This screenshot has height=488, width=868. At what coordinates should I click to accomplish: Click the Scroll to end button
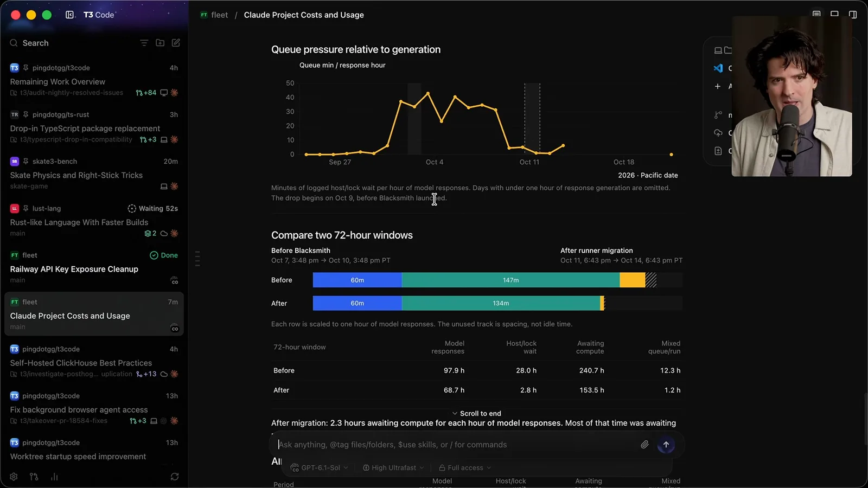click(476, 413)
